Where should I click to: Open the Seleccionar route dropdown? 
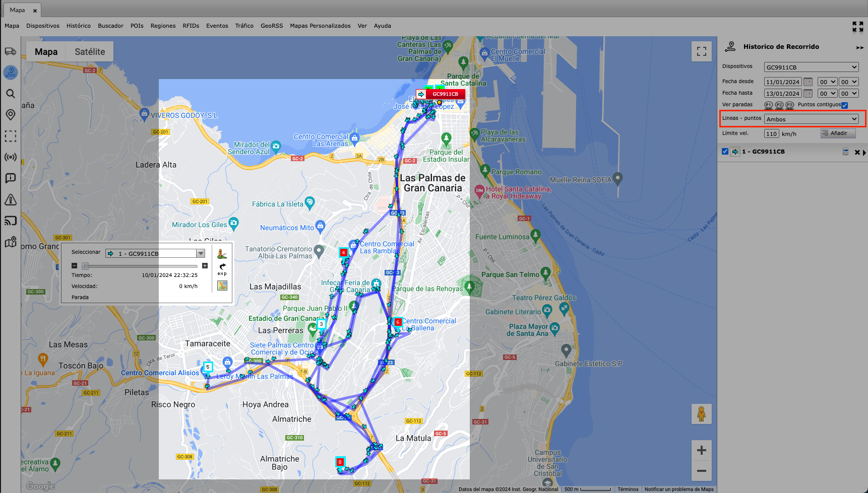tap(155, 253)
